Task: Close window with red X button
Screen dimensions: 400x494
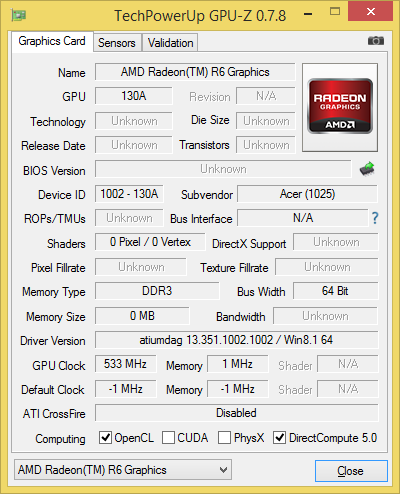Action: [371, 12]
